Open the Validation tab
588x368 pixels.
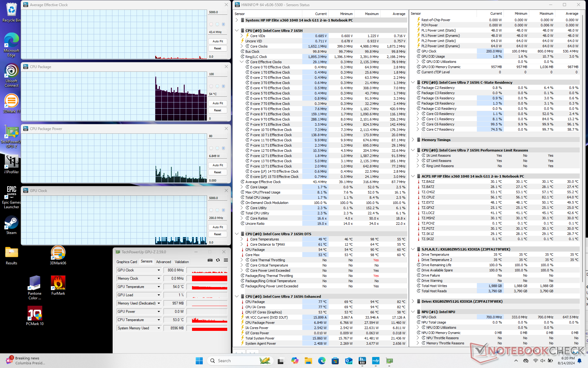coord(182,262)
